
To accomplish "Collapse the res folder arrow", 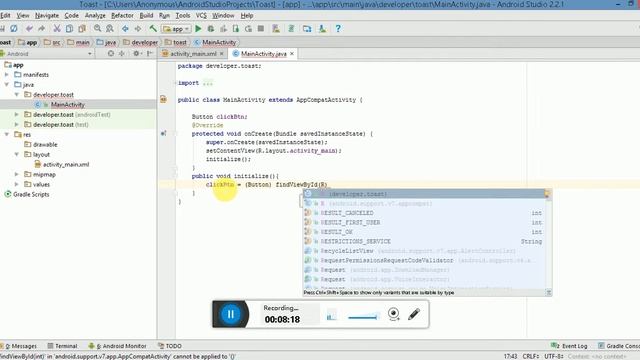I will tap(7, 134).
